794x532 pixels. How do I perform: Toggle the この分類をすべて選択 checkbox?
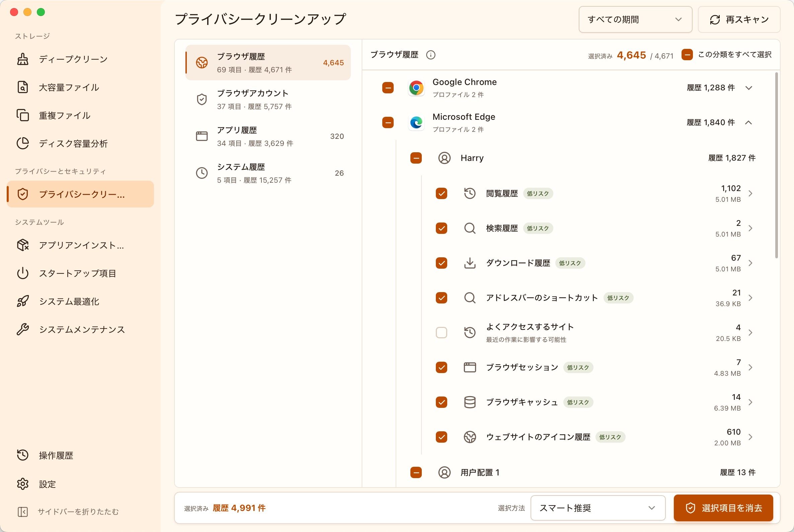tap(687, 55)
